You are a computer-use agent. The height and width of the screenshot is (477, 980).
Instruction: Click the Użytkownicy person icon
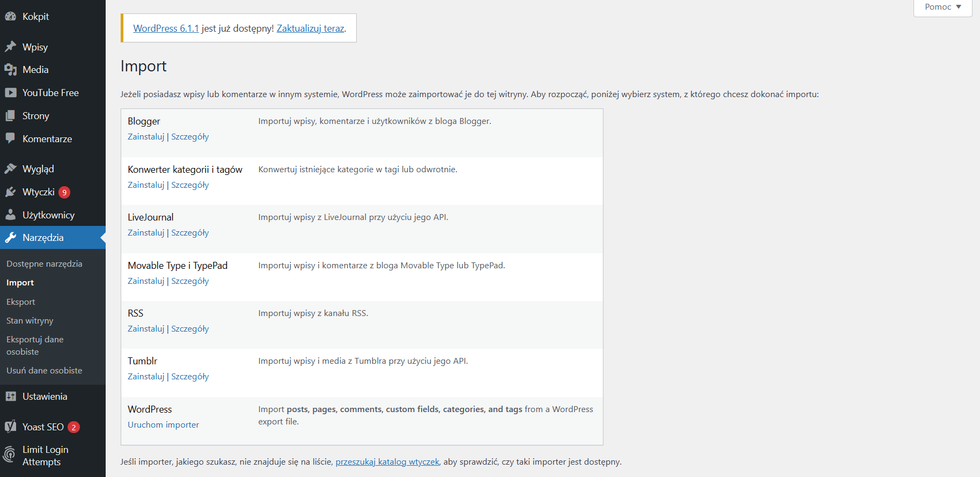coord(10,215)
